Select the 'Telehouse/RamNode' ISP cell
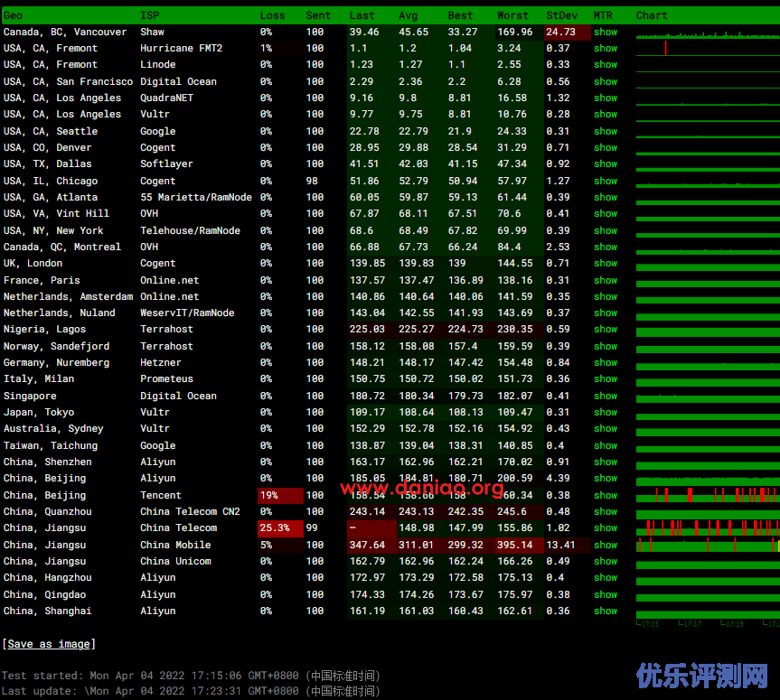The height and width of the screenshot is (700, 780). pyautogui.click(x=190, y=230)
